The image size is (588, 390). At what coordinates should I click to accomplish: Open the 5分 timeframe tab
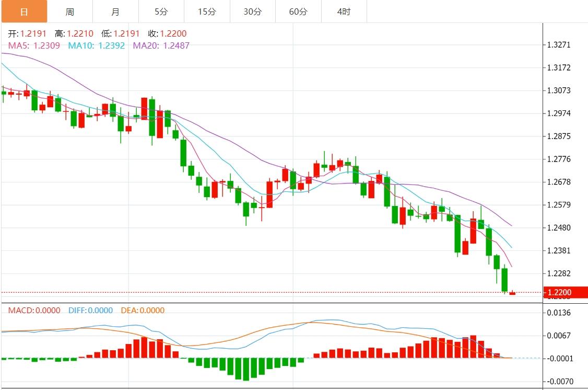coord(161,12)
